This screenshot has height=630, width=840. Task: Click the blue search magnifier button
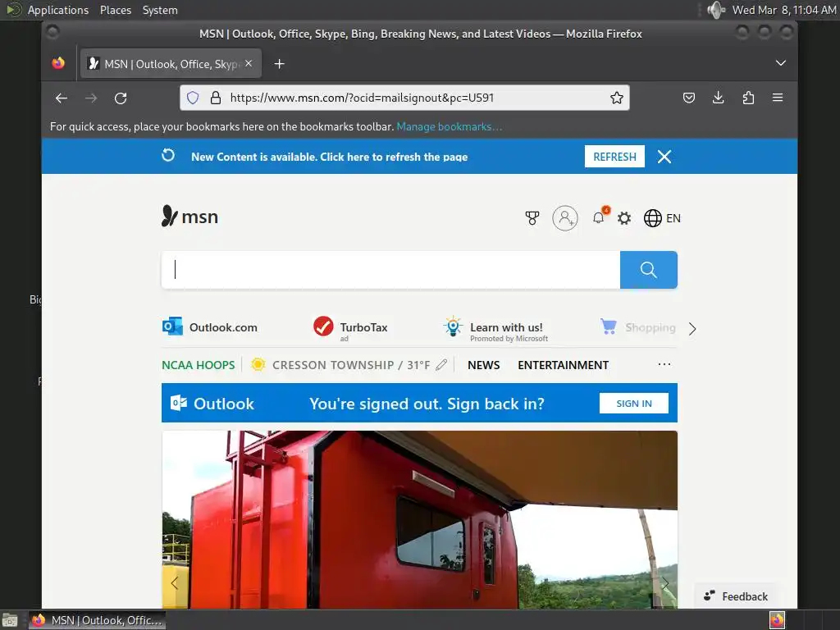tap(649, 270)
